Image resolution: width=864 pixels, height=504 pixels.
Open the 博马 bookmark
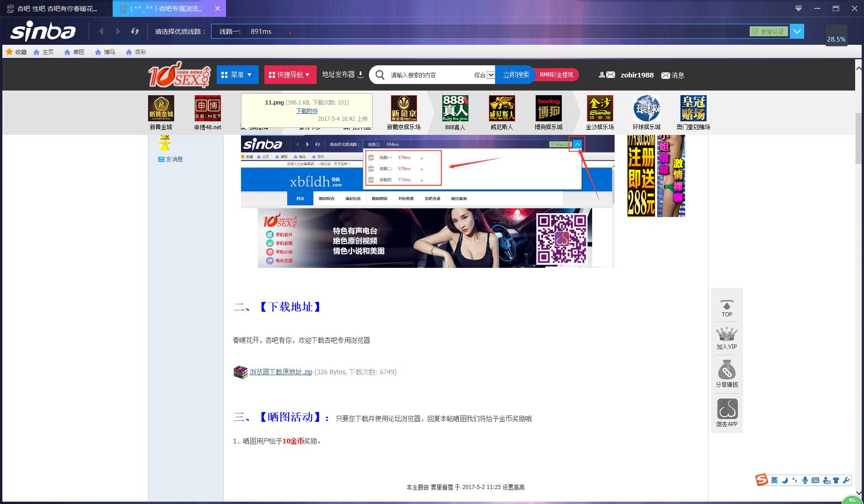click(105, 52)
